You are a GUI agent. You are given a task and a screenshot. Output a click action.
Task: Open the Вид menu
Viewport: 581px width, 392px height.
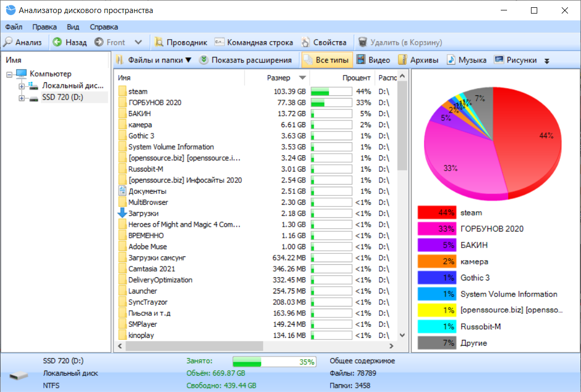pyautogui.click(x=73, y=27)
